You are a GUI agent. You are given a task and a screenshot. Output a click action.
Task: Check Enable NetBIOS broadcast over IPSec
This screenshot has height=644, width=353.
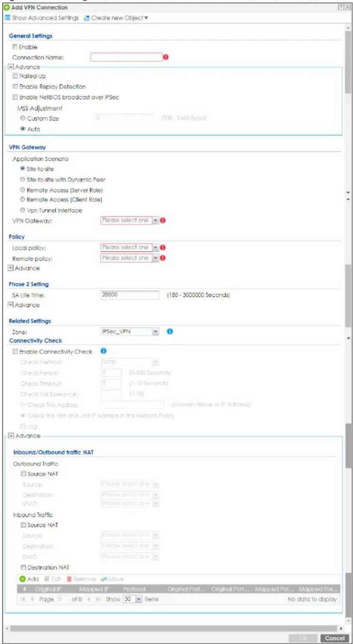pos(15,97)
